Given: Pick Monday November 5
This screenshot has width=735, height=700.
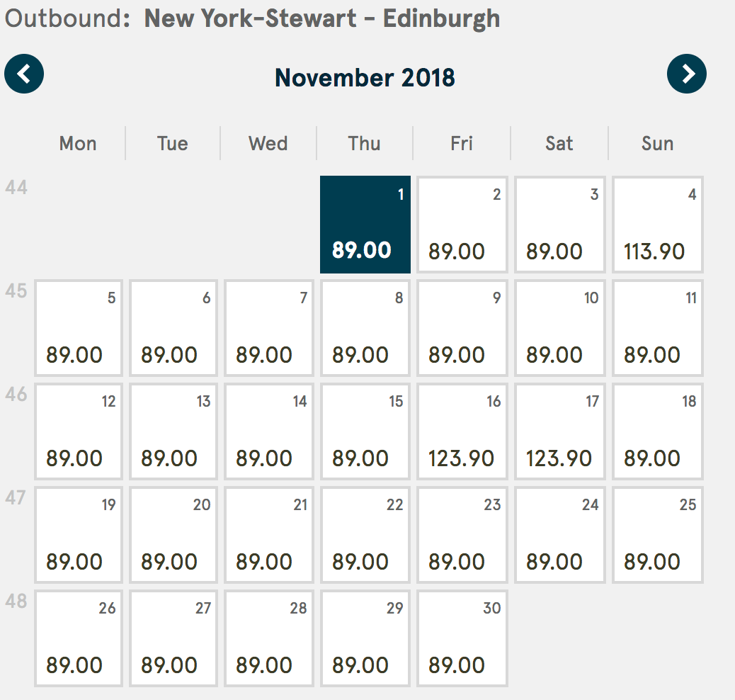Looking at the screenshot, I should (x=79, y=328).
